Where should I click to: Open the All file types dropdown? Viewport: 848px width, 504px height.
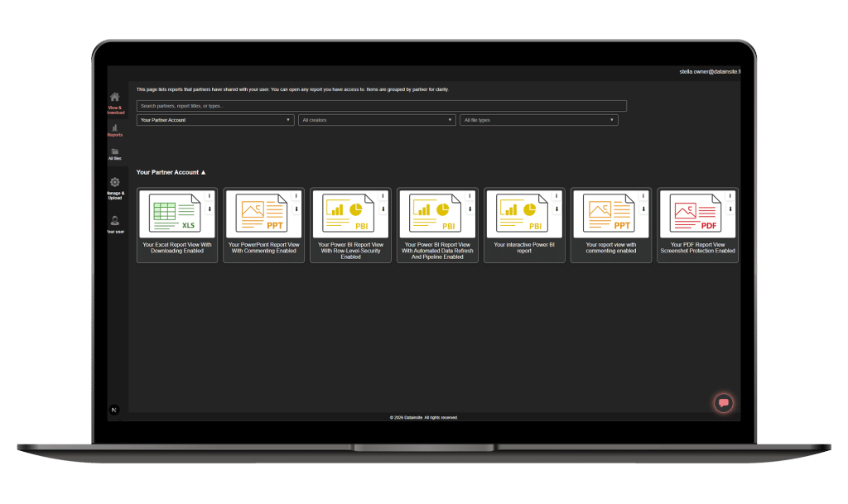[538, 120]
